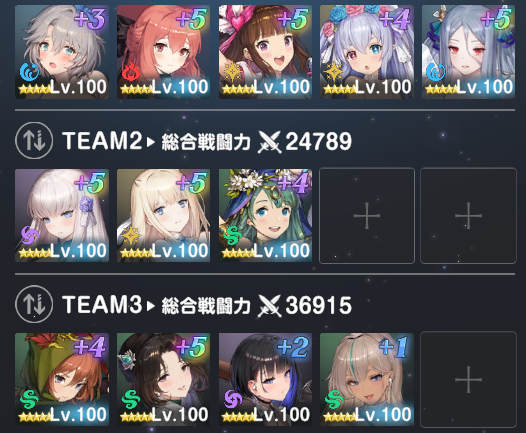Add a member to TEAM2's fifth slot
This screenshot has width=526, height=433.
point(468,216)
